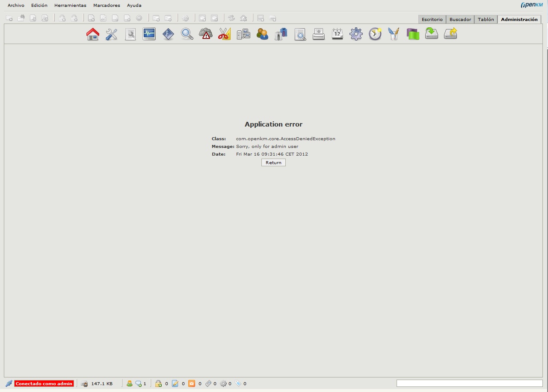Viewport: 548px width, 392px height.
Task: Click the greyed create folder toolbar icon
Action: [9, 18]
